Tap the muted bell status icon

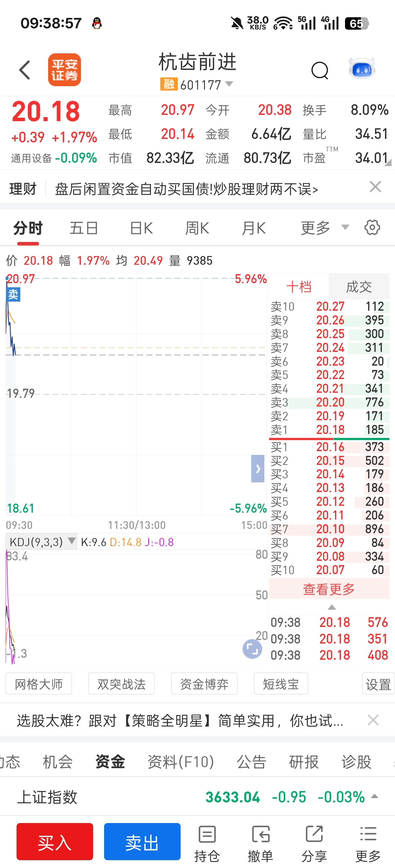click(x=237, y=23)
